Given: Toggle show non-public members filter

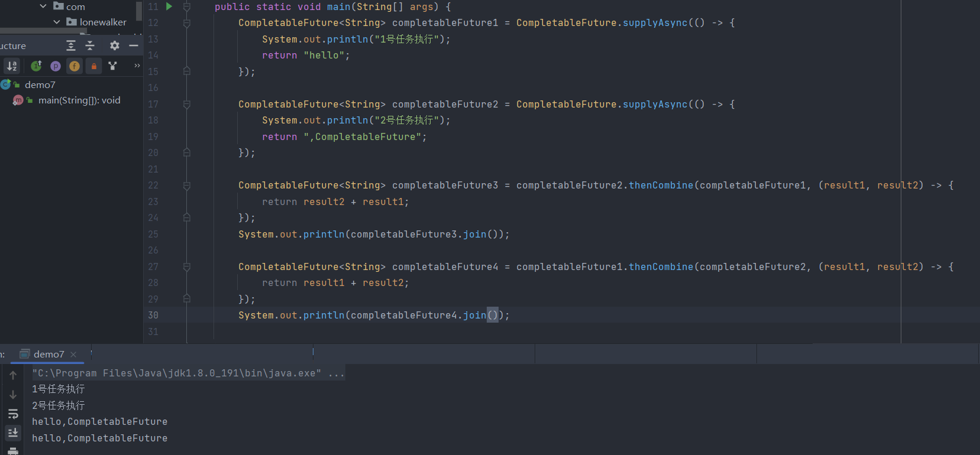Looking at the screenshot, I should click(93, 66).
